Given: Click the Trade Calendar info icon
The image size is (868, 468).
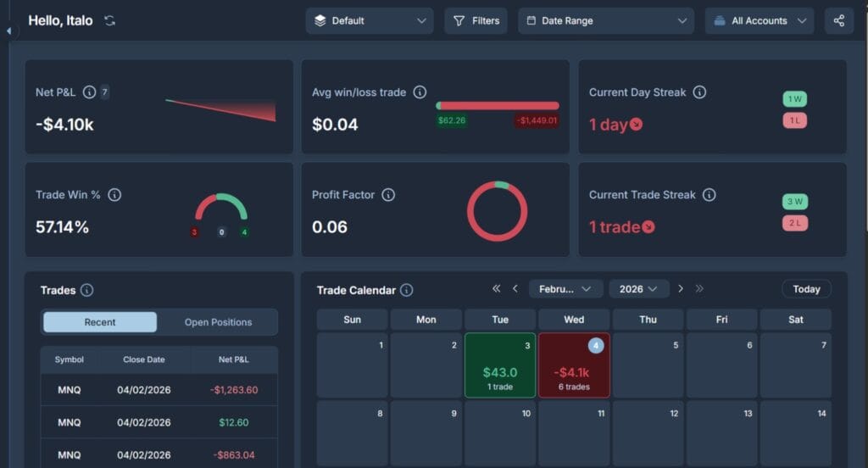Looking at the screenshot, I should pyautogui.click(x=407, y=290).
